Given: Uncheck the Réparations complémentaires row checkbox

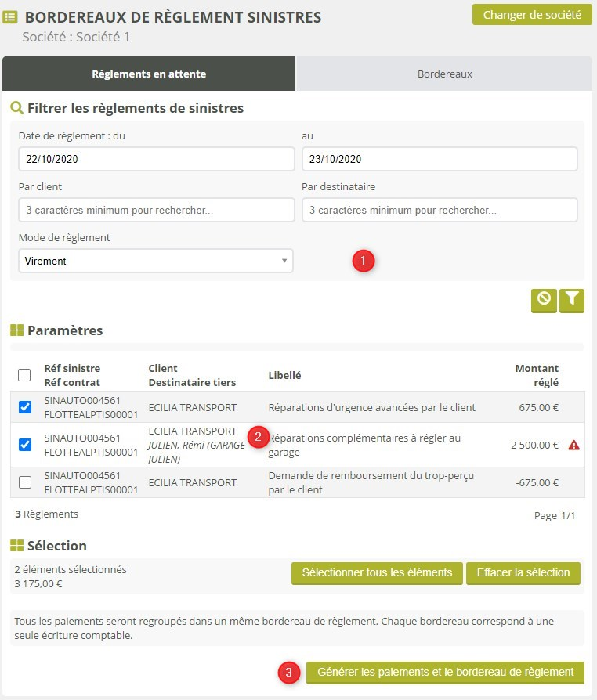Looking at the screenshot, I should click(24, 445).
